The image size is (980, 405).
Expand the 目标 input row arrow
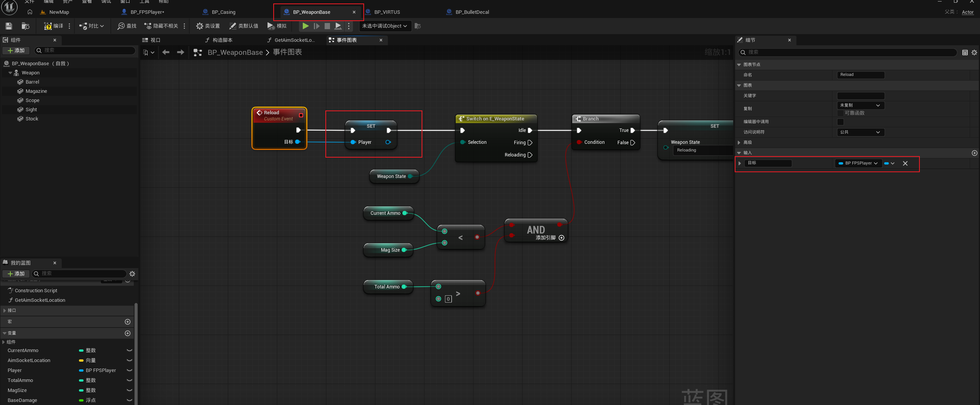(x=740, y=163)
